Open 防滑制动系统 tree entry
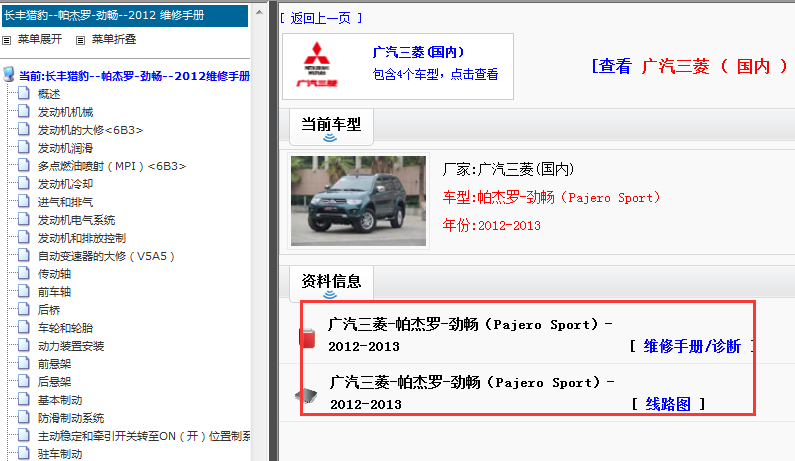Viewport: 795px width, 461px height. pos(71,418)
